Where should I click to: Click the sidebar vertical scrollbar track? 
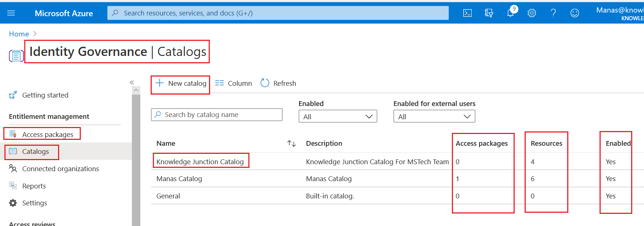click(136, 160)
